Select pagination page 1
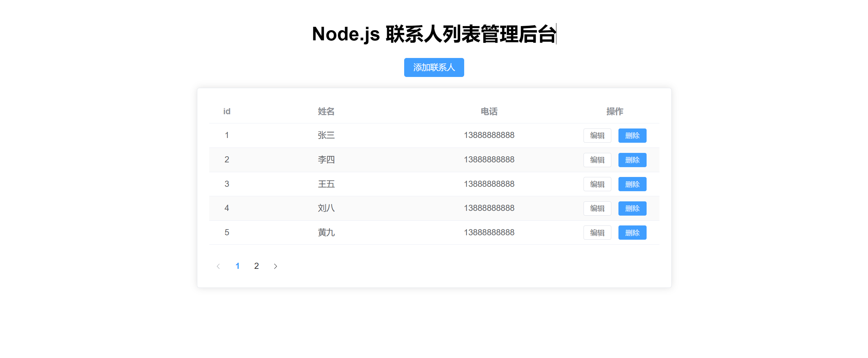 tap(237, 266)
